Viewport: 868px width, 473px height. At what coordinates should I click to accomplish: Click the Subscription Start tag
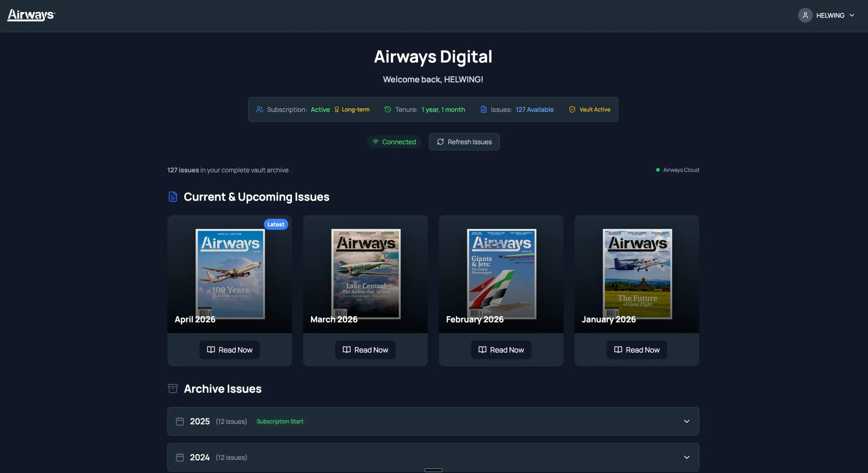point(280,421)
